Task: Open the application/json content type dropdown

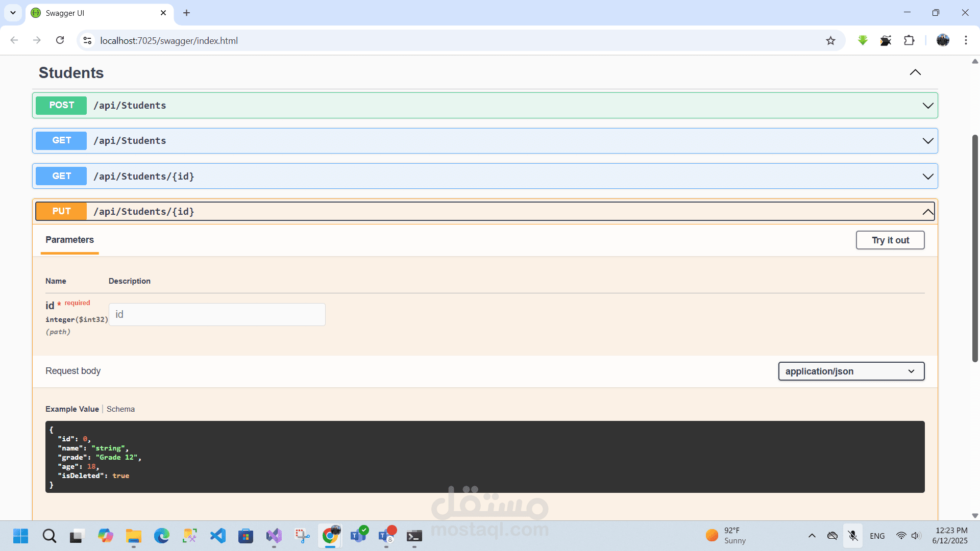Action: coord(851,371)
